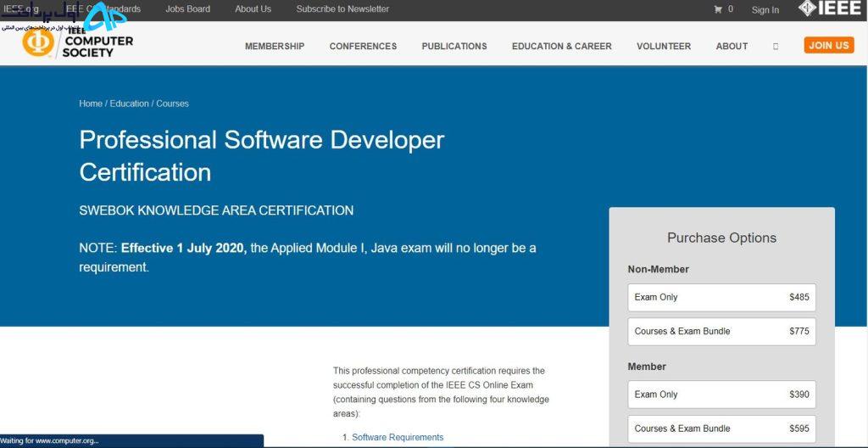Image resolution: width=868 pixels, height=448 pixels.
Task: Open the About Us top link
Action: pos(253,8)
